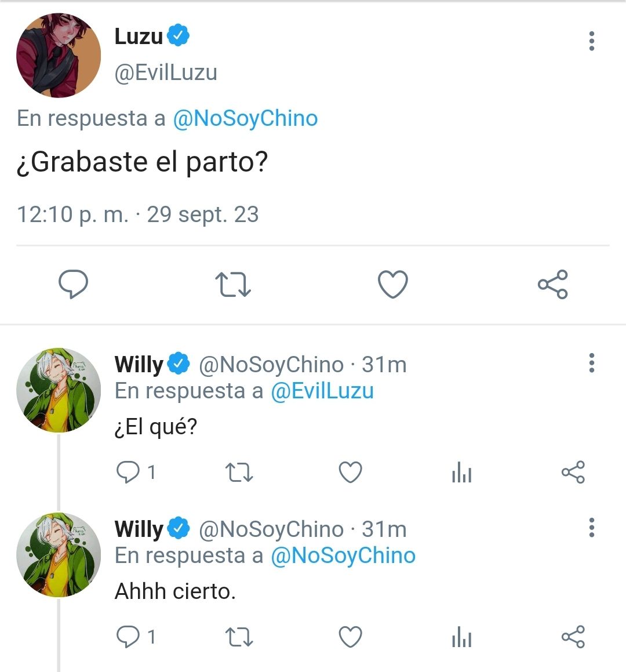The image size is (626, 672).
Task: Open @NoSoyChino mention under Luzu's name
Action: 245,118
